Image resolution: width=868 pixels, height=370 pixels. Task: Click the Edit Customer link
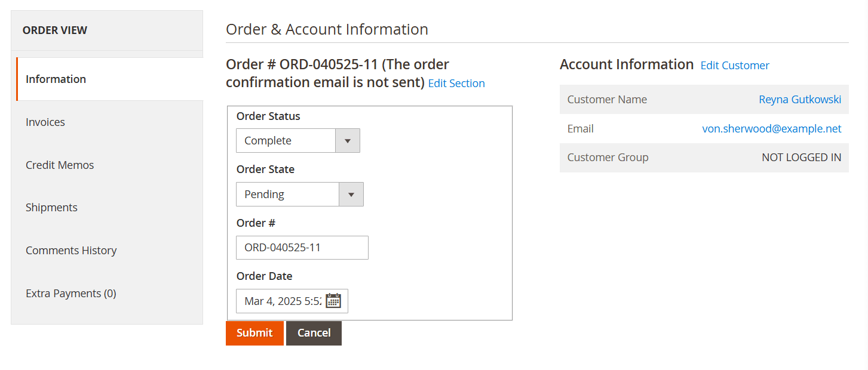(735, 66)
